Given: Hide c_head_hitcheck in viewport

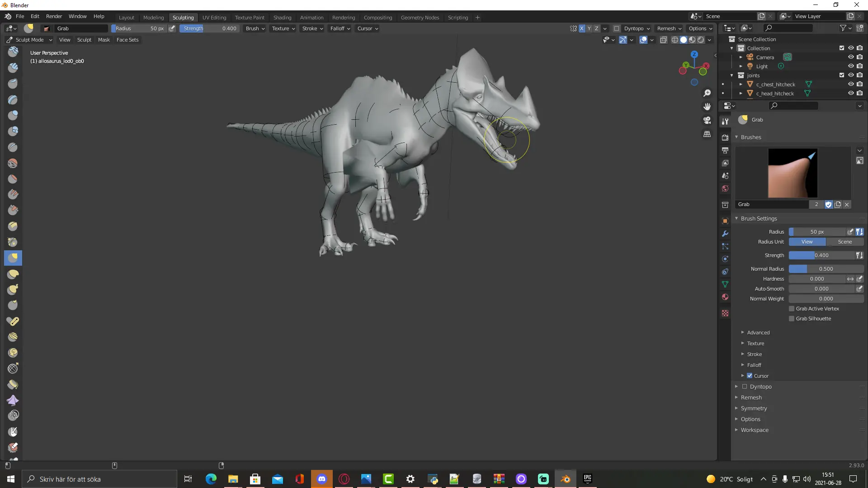Looking at the screenshot, I should point(851,93).
